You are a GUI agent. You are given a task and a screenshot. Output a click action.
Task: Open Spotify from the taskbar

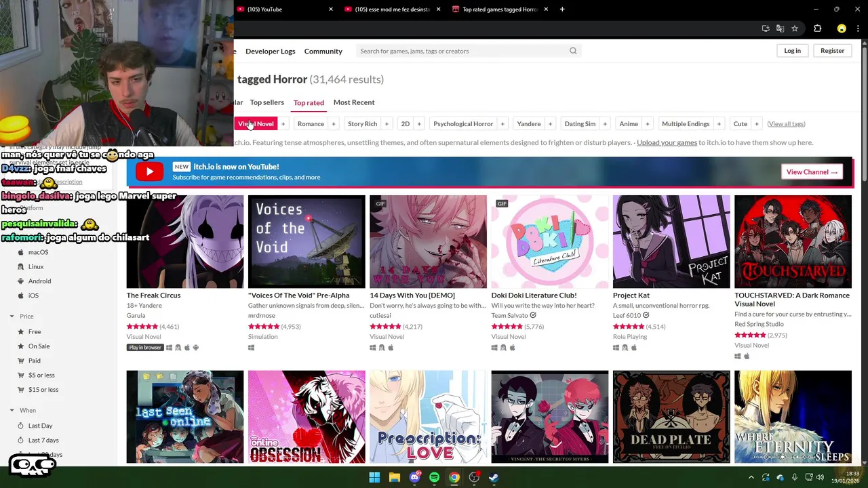[434, 477]
